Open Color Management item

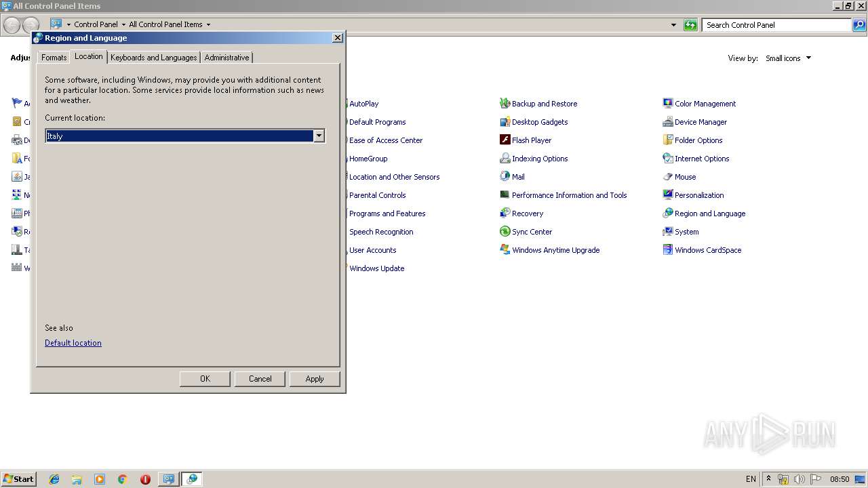click(x=699, y=104)
